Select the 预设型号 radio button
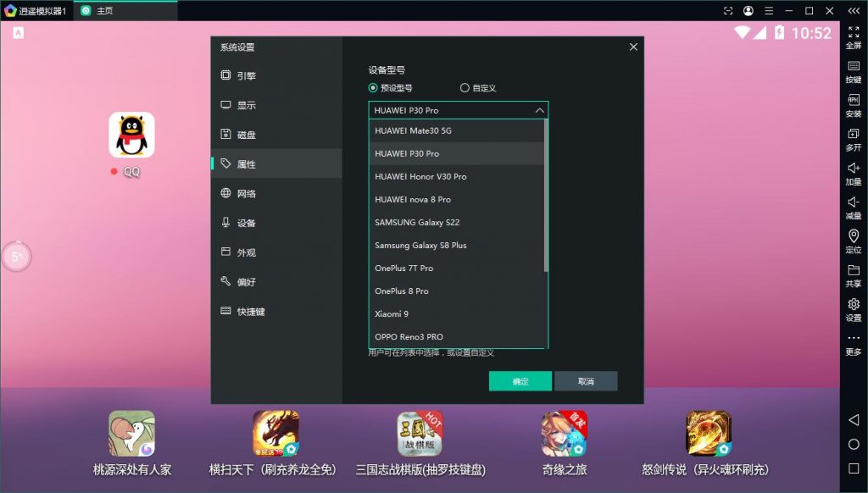868x493 pixels. pos(373,88)
